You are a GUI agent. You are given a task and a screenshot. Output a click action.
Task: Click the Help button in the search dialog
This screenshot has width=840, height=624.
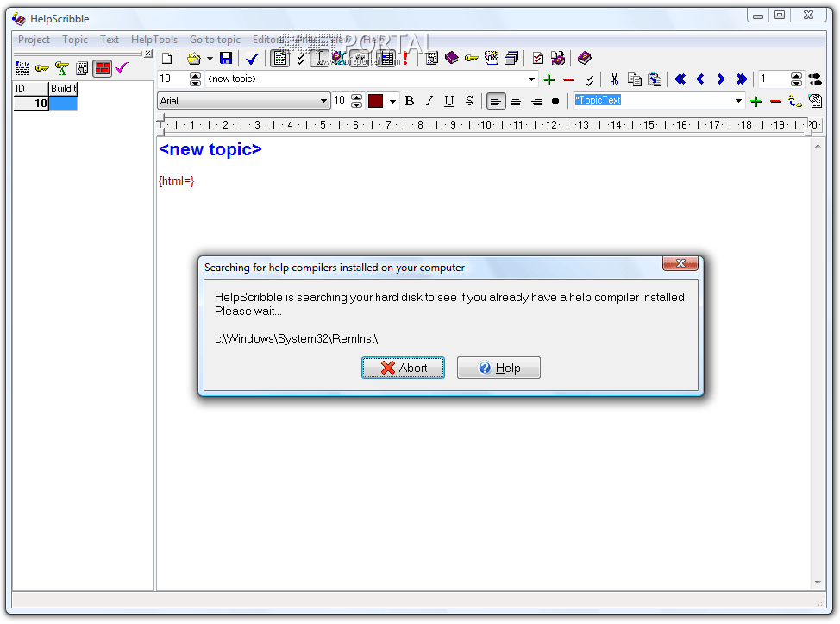(498, 368)
